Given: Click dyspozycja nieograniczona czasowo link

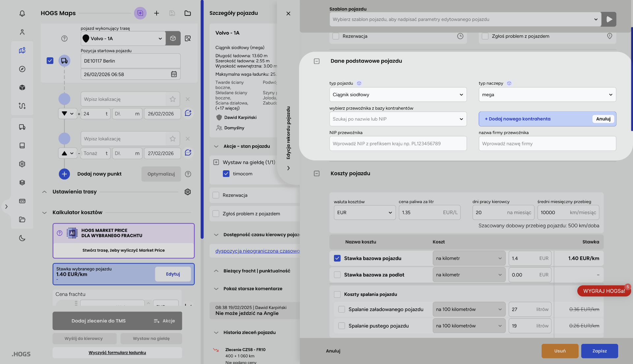Looking at the screenshot, I should (x=257, y=251).
